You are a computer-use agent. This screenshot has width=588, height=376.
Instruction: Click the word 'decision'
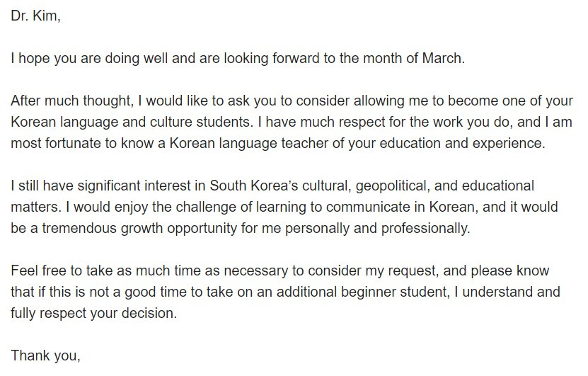[149, 313]
